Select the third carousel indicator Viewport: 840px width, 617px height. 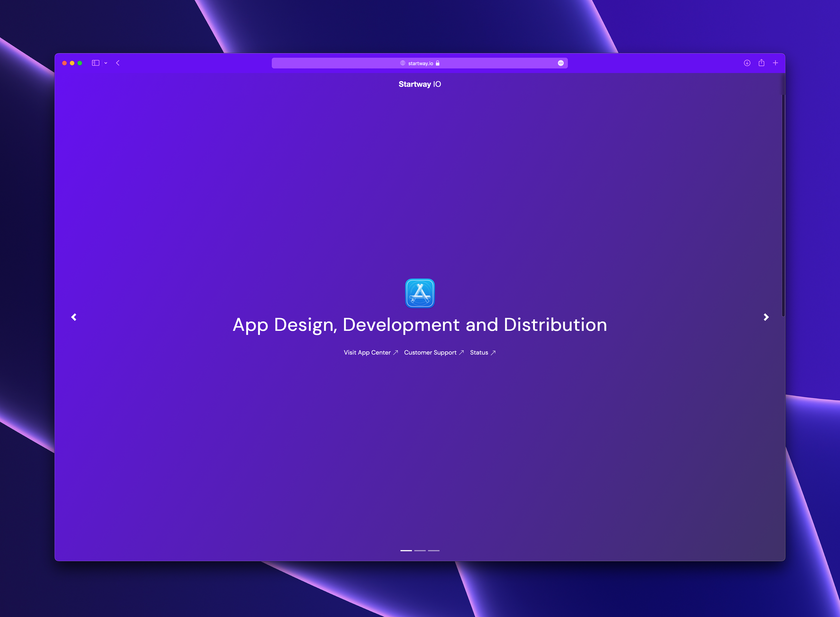pyautogui.click(x=433, y=551)
